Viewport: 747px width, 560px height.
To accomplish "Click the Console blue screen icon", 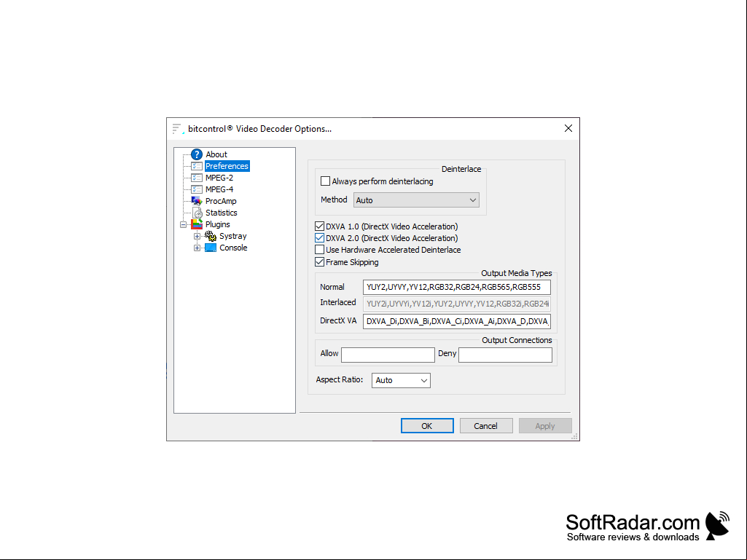I will click(211, 248).
